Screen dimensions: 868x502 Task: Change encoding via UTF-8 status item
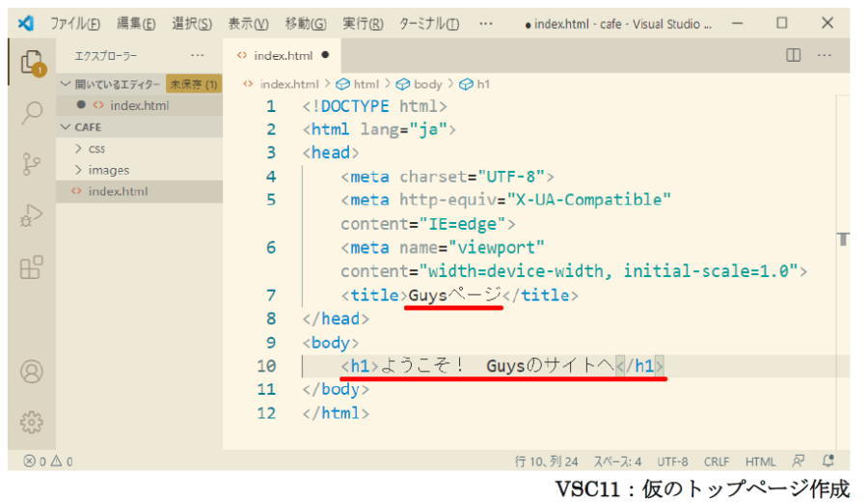[672, 461]
